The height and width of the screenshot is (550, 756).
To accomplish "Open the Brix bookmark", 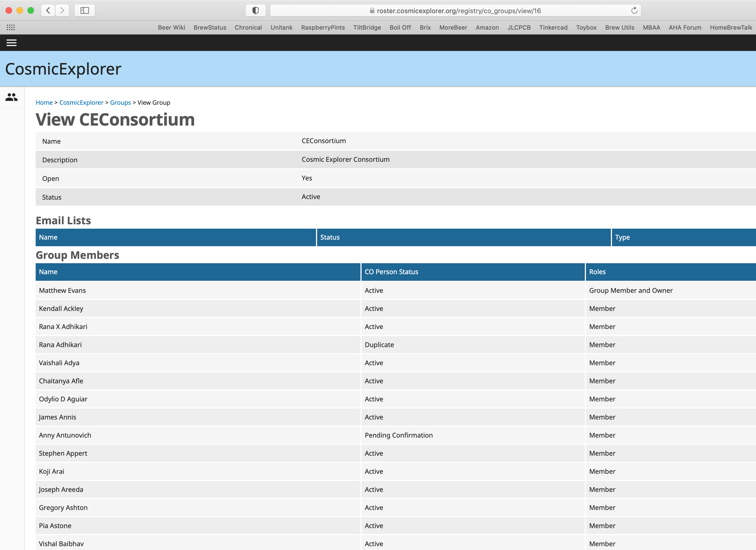I will click(425, 27).
